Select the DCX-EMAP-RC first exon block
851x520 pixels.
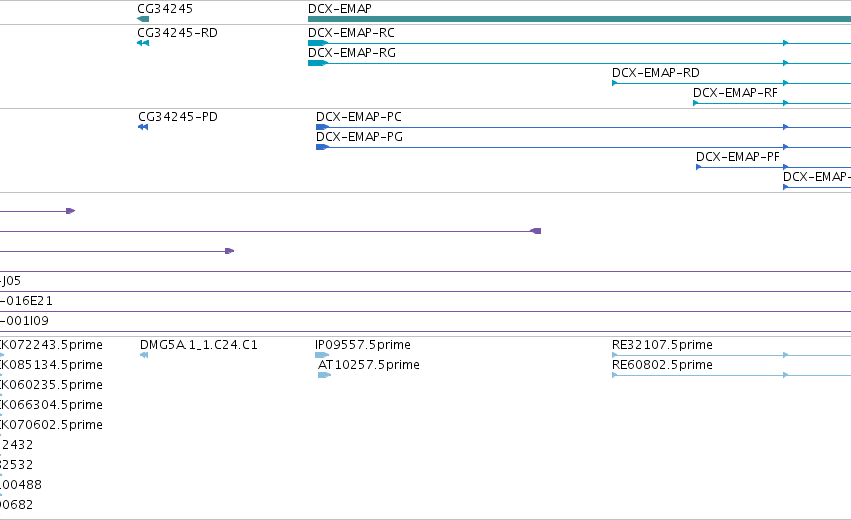317,43
